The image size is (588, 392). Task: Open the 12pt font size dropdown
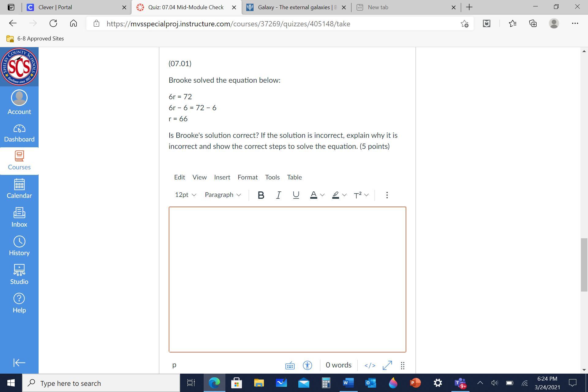[x=185, y=195]
